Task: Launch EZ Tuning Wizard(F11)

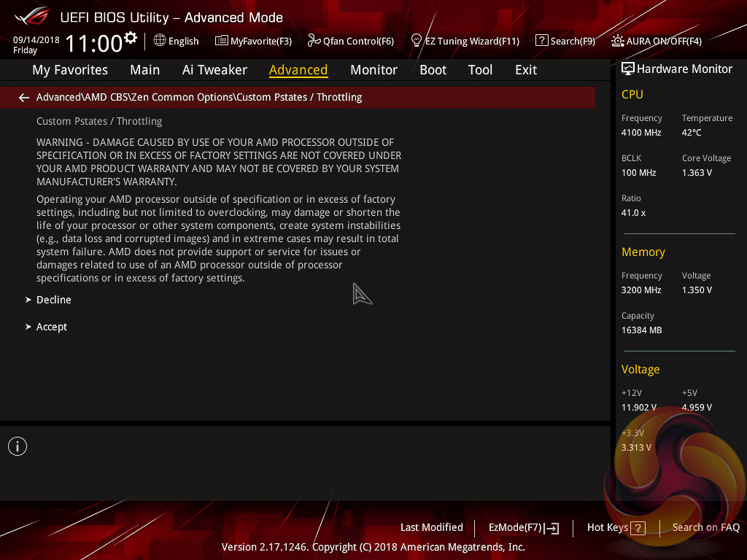Action: 472,42
